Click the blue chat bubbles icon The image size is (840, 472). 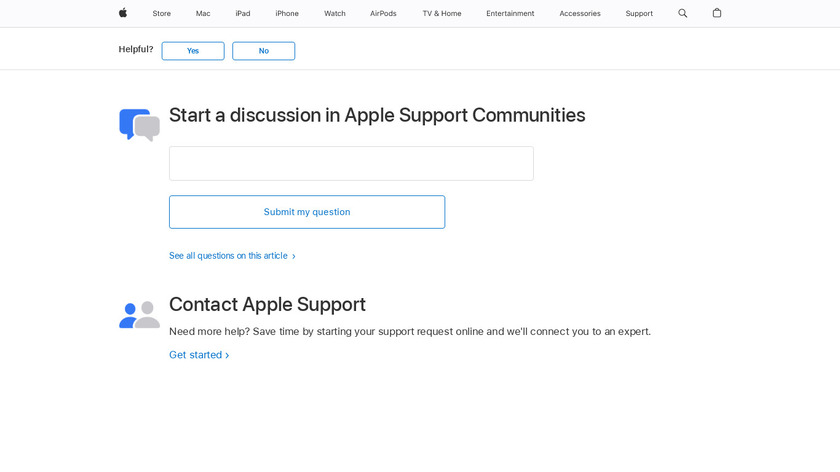(139, 125)
